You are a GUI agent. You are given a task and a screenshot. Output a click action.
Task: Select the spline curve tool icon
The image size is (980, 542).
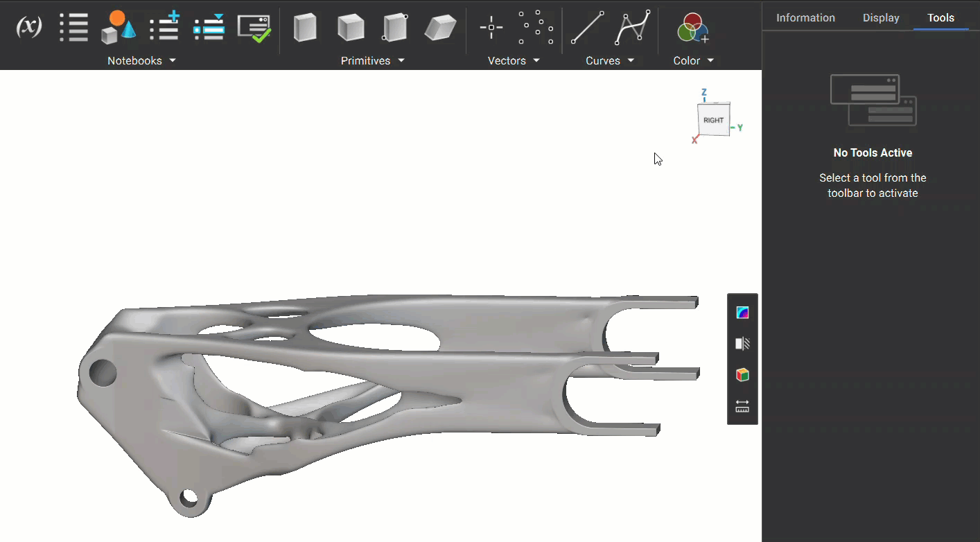[633, 27]
